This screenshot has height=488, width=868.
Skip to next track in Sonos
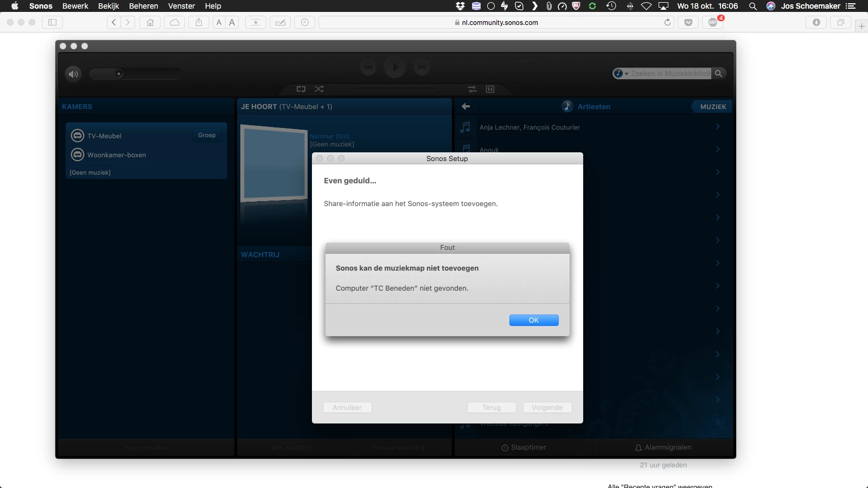pos(422,67)
